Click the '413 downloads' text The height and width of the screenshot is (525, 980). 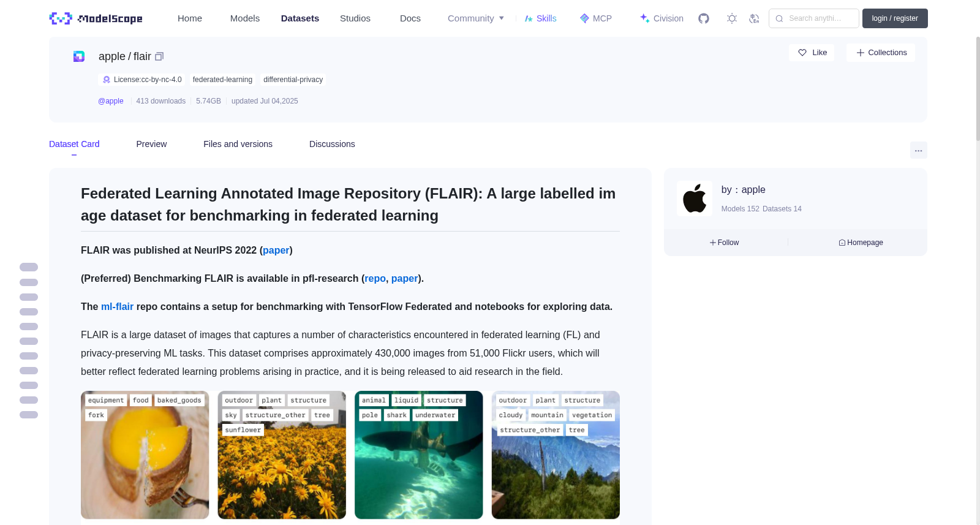pyautogui.click(x=161, y=101)
